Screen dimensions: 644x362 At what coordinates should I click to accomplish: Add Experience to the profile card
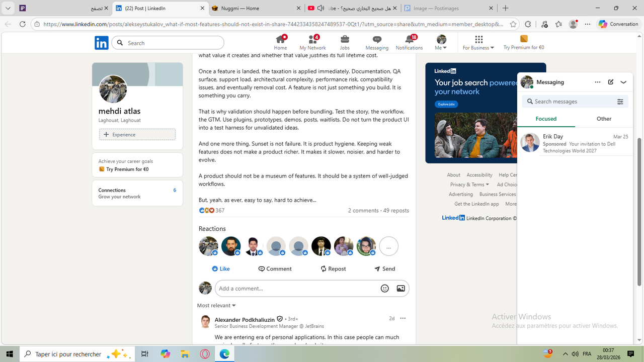click(137, 134)
